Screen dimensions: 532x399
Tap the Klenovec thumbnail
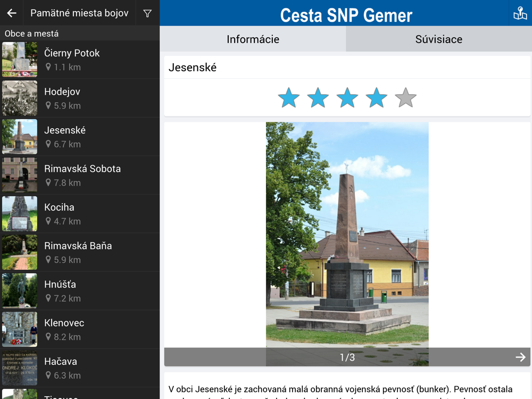tap(20, 329)
